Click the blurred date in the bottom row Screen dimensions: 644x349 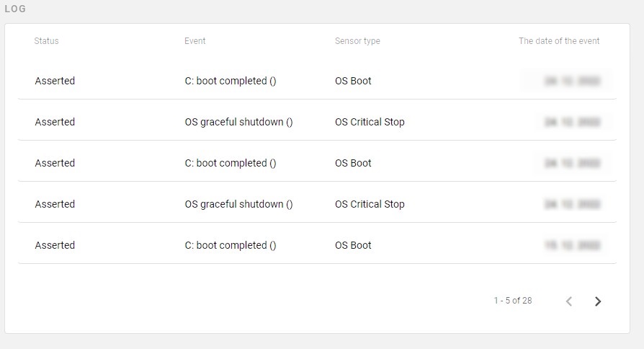point(572,245)
